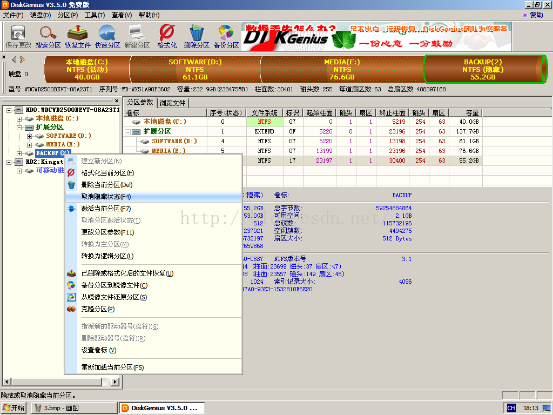
Task: Expand 本地磁盘(C:) in the disk tree
Action: tap(20, 119)
